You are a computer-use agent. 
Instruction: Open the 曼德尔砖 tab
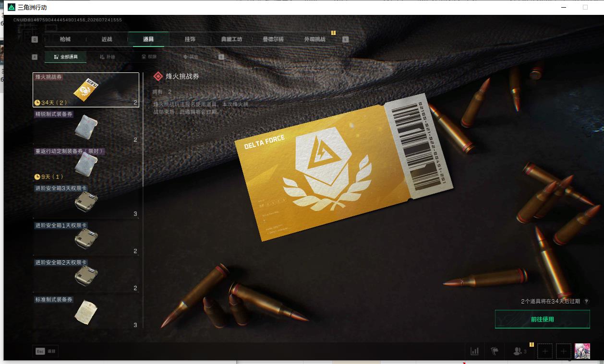(x=273, y=39)
